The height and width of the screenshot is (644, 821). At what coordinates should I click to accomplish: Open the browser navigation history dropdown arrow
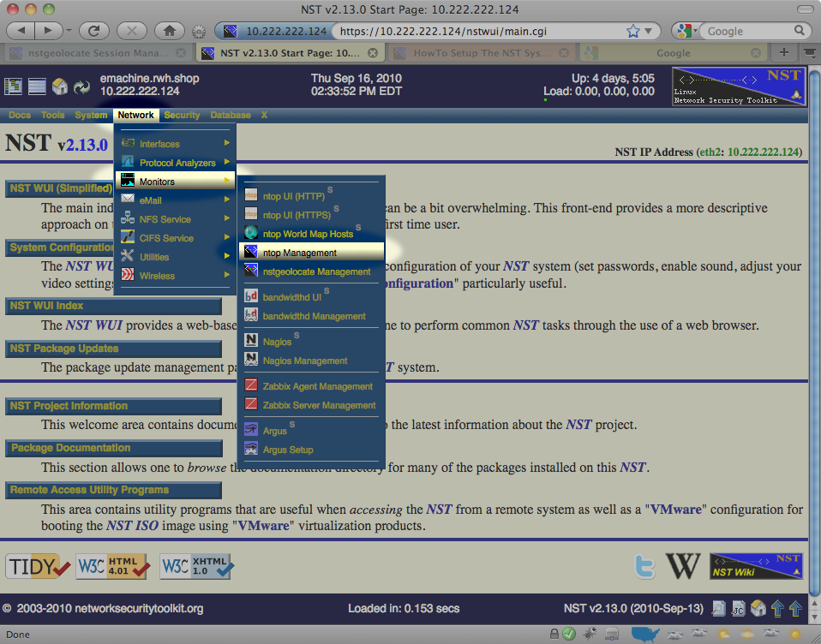[69, 31]
